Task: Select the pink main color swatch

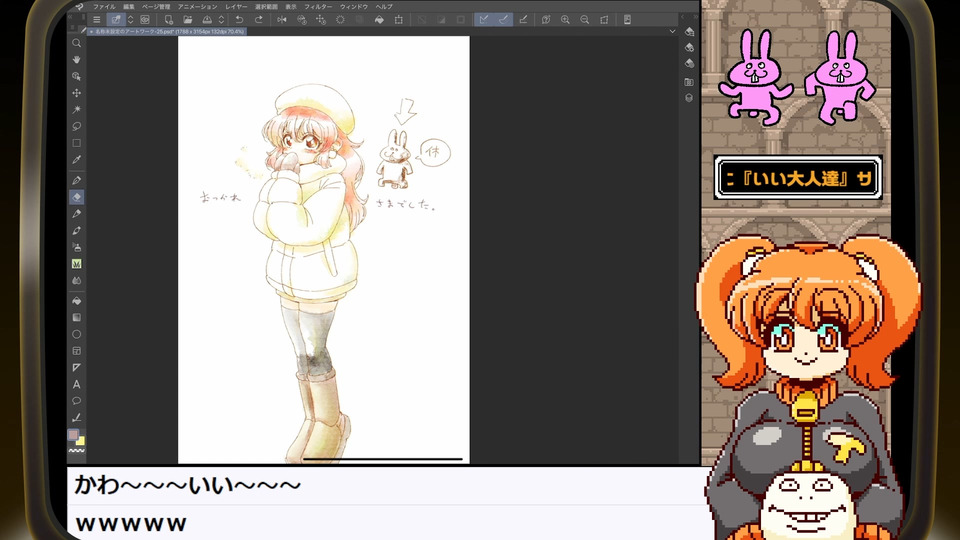Action: [73, 435]
